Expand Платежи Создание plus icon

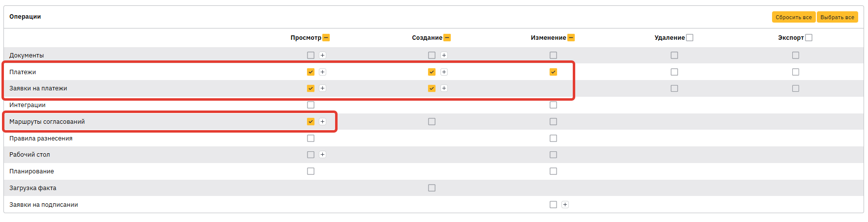click(x=444, y=72)
